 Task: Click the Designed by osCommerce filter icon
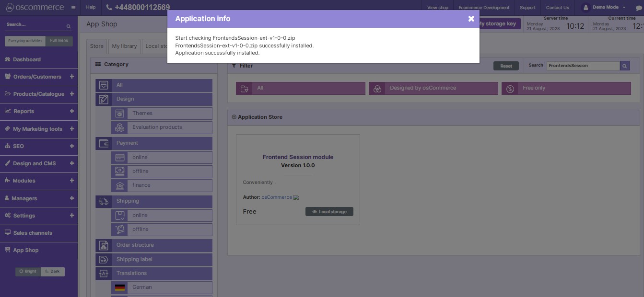click(377, 88)
